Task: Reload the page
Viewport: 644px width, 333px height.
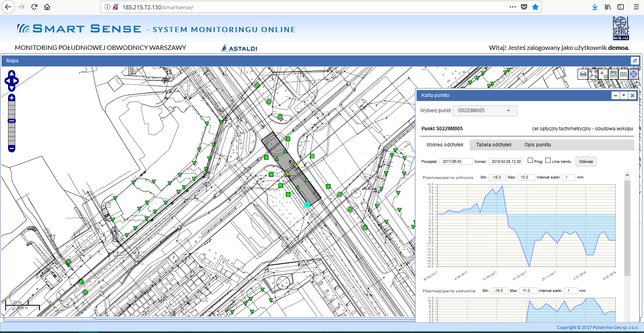Action: tap(34, 7)
